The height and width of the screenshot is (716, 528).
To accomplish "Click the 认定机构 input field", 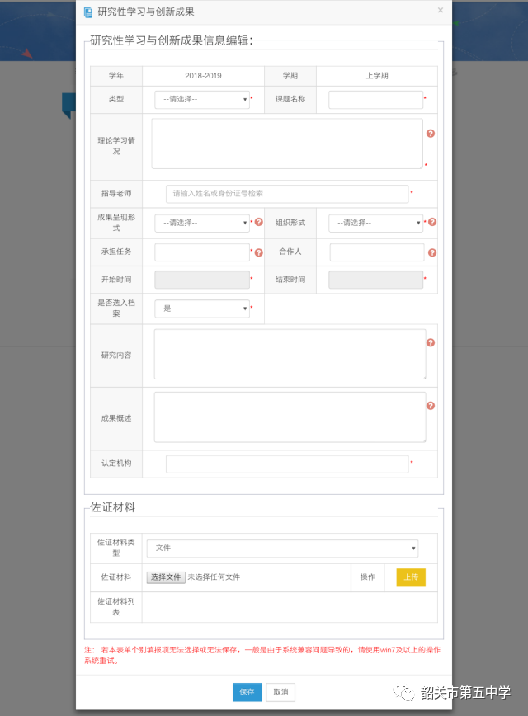I will coord(287,463).
